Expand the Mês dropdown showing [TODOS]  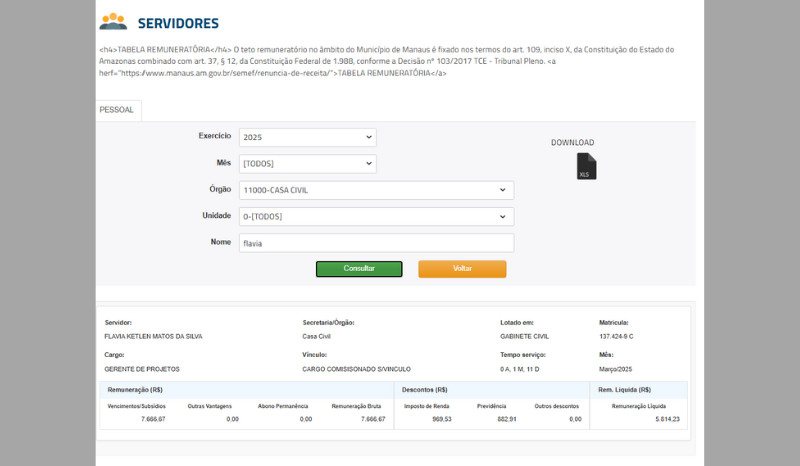click(x=308, y=163)
